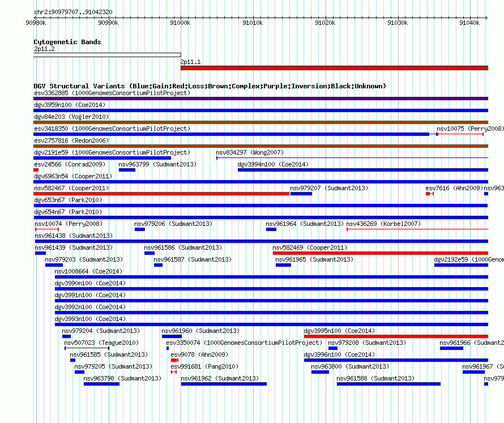This screenshot has width=504, height=423.
Task: Click esv3350074 variant label
Action: coord(244,343)
